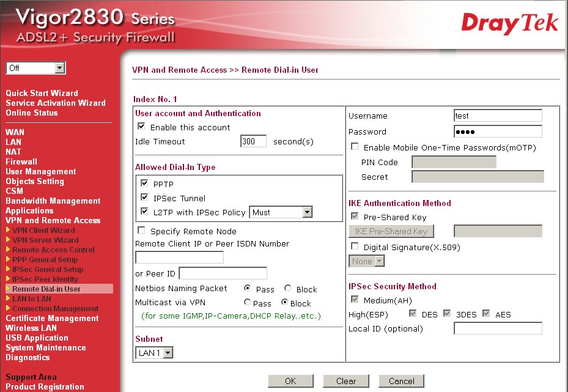Toggle DES encryption checkbox

click(412, 313)
